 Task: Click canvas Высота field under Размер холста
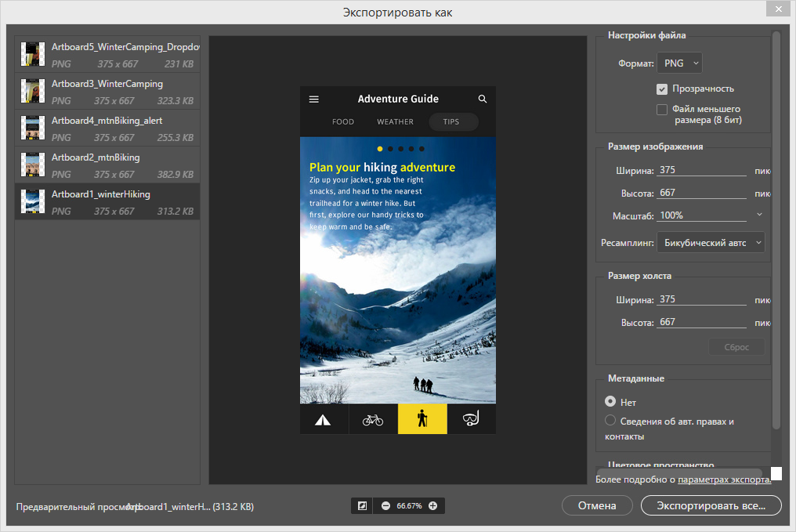click(701, 322)
